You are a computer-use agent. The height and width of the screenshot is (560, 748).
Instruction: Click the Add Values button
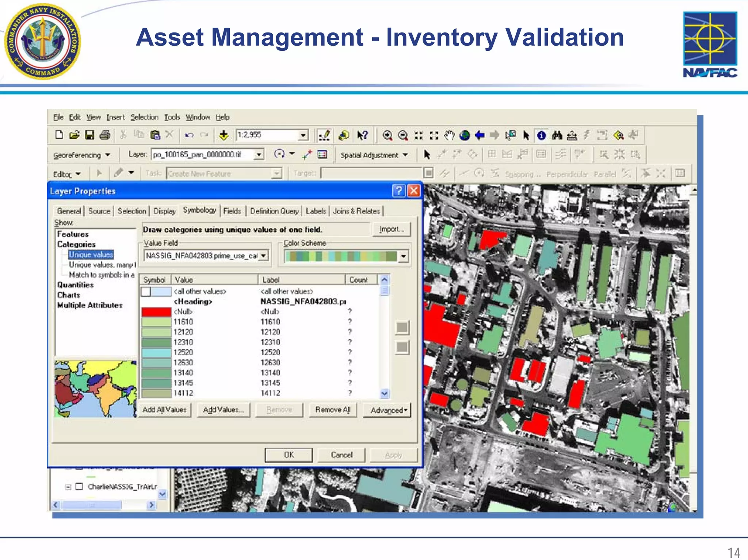tap(223, 410)
